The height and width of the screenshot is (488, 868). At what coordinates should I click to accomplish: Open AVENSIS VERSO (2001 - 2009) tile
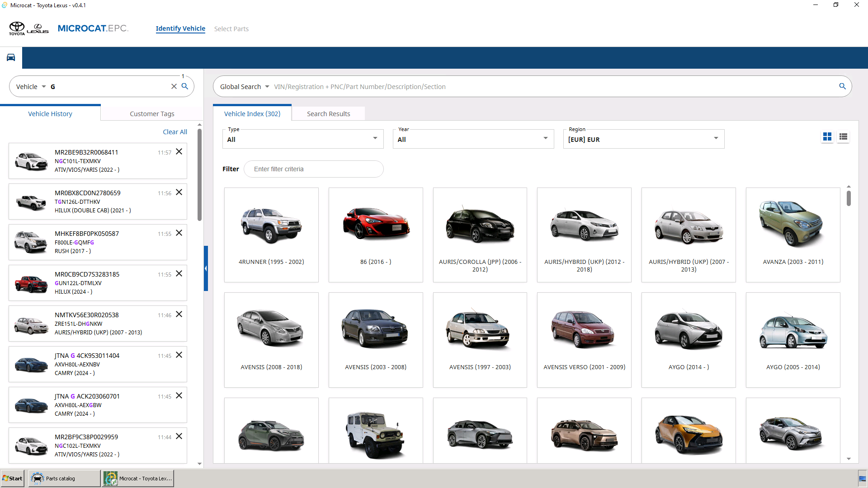tap(584, 340)
